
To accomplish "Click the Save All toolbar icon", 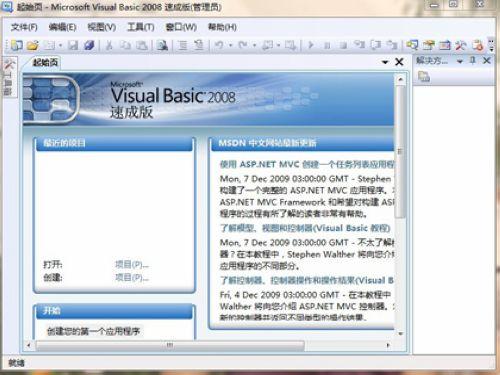I will 89,45.
